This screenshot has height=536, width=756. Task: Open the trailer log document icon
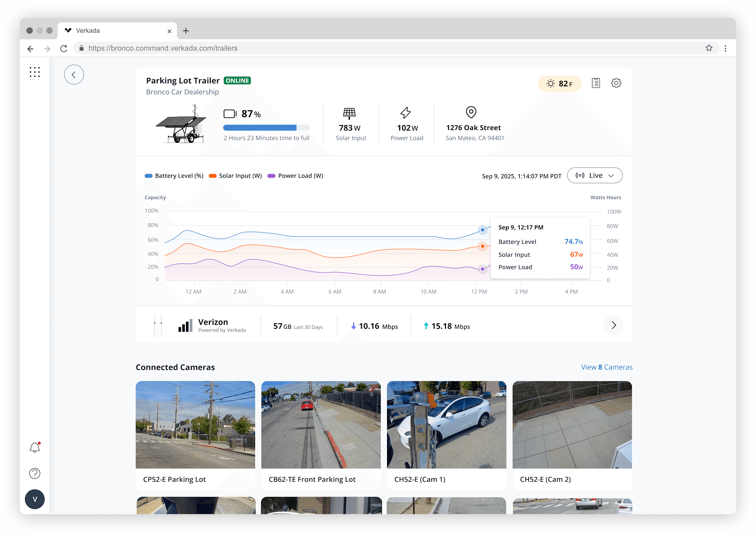point(595,83)
